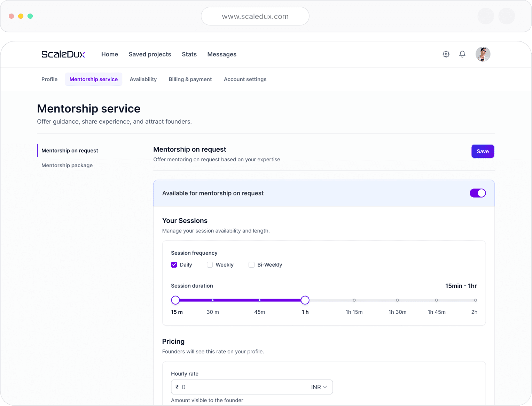This screenshot has width=532, height=406.
Task: Click the green maximize window dot
Action: [x=30, y=16]
